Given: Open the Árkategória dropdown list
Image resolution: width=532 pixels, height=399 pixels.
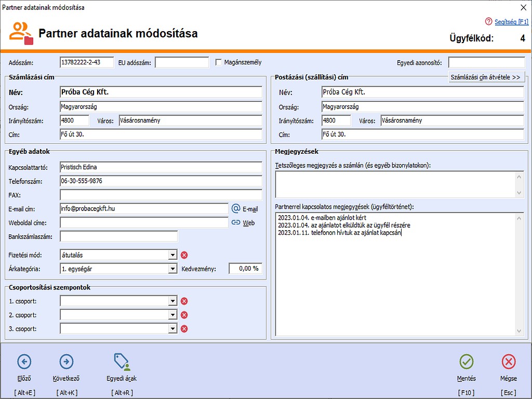Looking at the screenshot, I should (172, 269).
